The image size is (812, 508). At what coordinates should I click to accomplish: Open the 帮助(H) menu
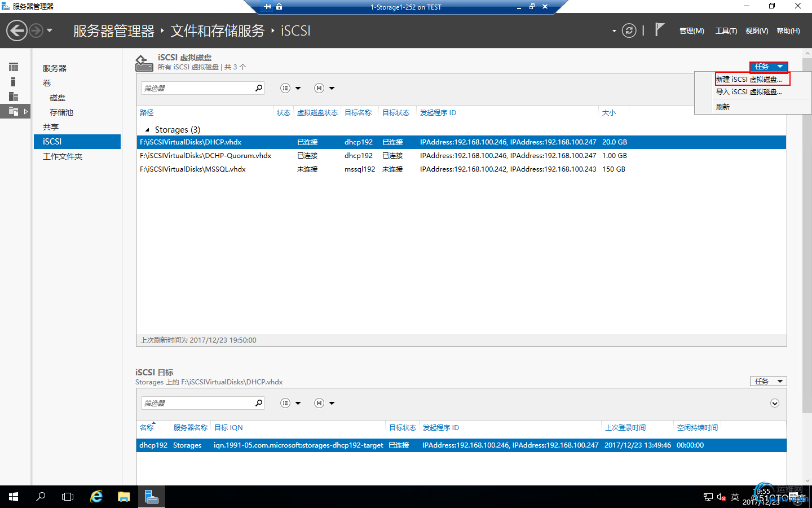click(x=788, y=31)
